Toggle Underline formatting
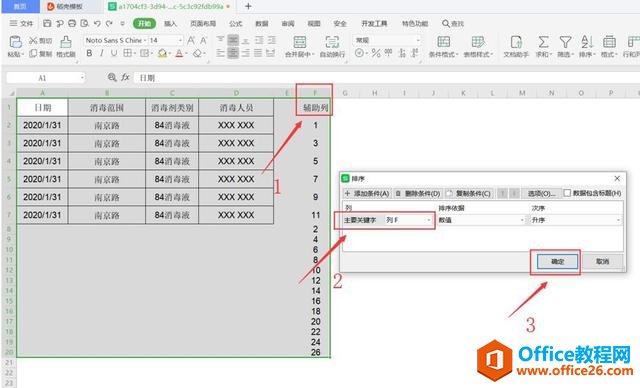Image resolution: width=640 pixels, height=388 pixels. (x=114, y=53)
